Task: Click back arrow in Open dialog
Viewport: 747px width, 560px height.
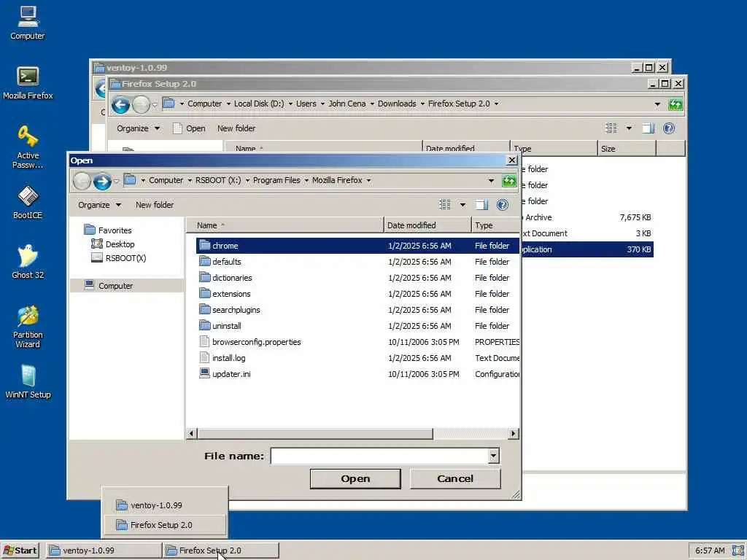Action: tap(82, 181)
